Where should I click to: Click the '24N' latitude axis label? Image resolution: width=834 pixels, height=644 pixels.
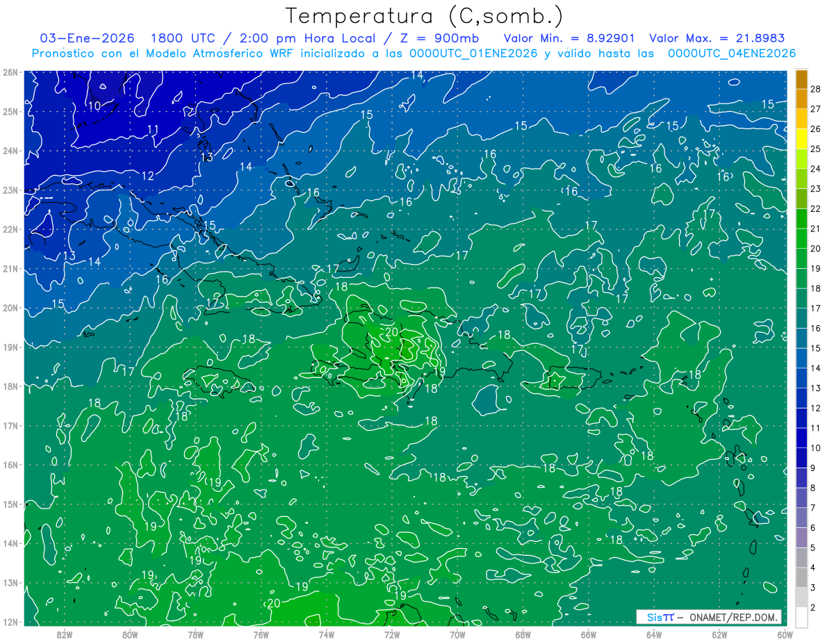coord(10,151)
